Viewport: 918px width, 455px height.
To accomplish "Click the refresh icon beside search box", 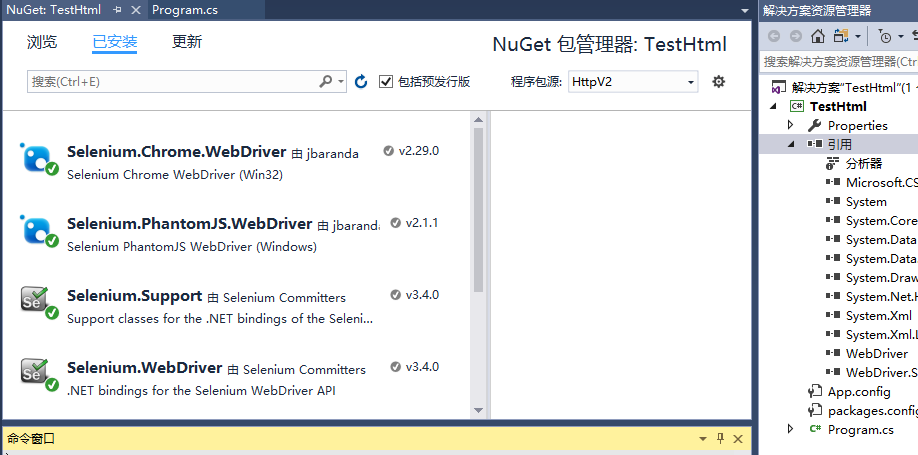I will 361,81.
